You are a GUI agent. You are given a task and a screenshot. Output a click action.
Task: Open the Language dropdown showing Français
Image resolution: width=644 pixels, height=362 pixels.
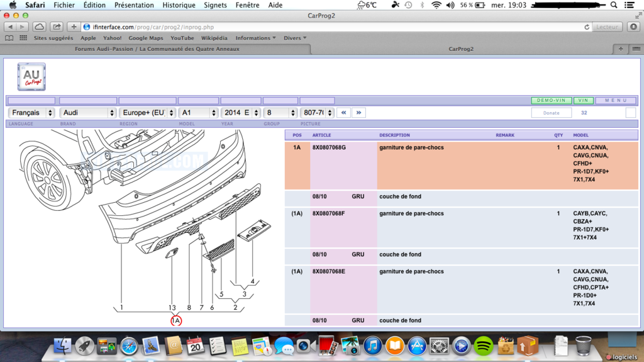pos(31,113)
